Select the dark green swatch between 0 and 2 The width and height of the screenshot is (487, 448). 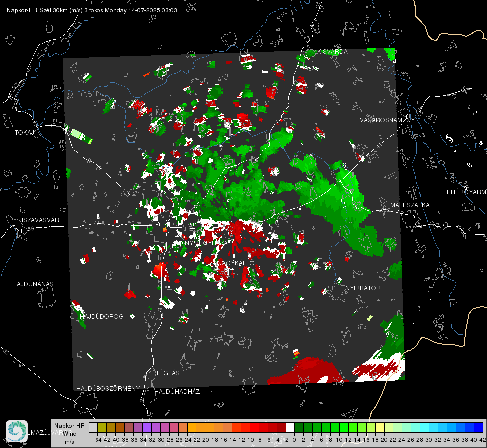(x=299, y=428)
